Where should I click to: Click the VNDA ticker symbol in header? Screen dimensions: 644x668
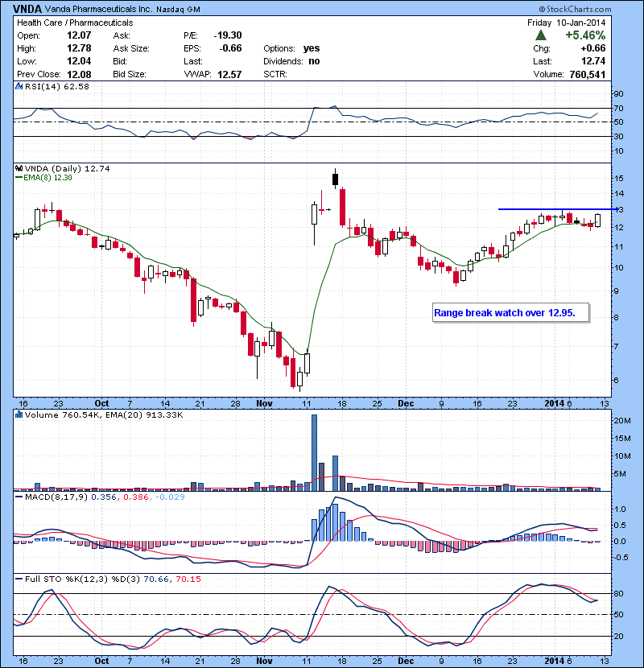coord(27,9)
